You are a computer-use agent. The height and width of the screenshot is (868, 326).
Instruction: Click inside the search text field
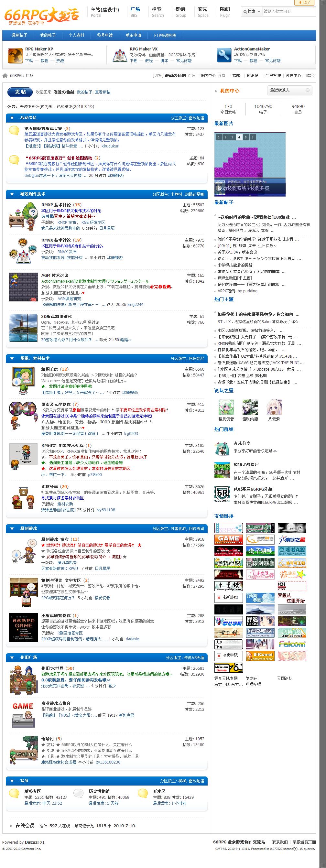pos(288,11)
